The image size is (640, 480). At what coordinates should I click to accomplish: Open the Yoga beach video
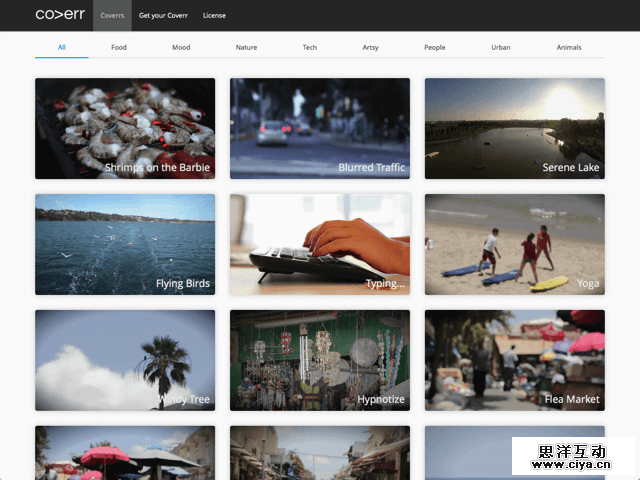tap(515, 244)
